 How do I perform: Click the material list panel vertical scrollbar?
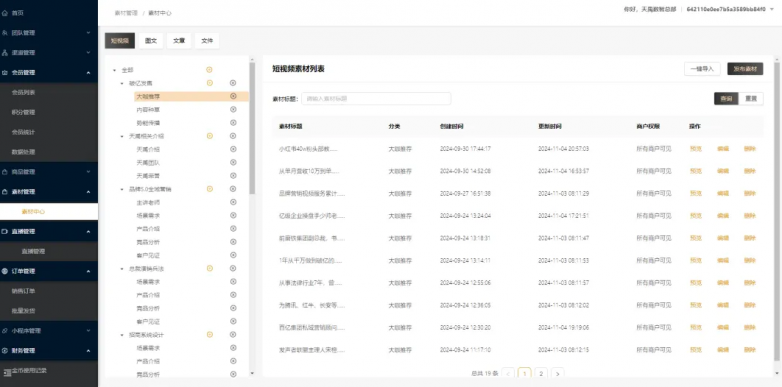click(777, 211)
